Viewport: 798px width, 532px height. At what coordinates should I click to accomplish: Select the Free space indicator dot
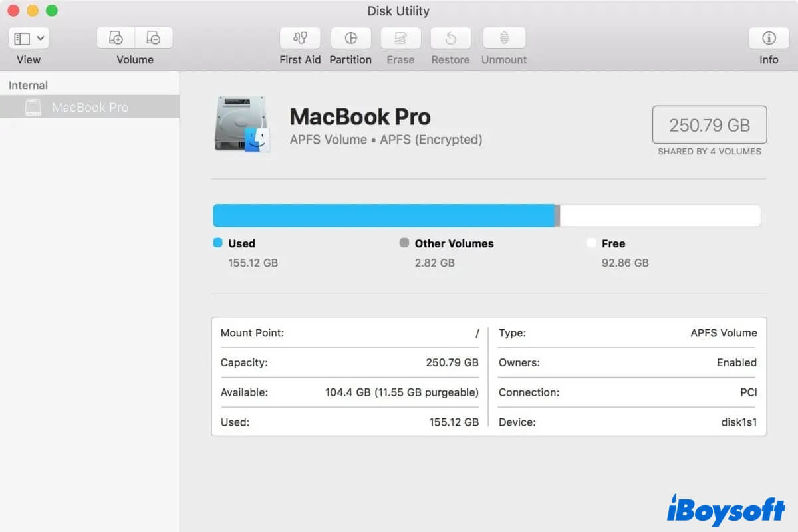click(x=591, y=243)
